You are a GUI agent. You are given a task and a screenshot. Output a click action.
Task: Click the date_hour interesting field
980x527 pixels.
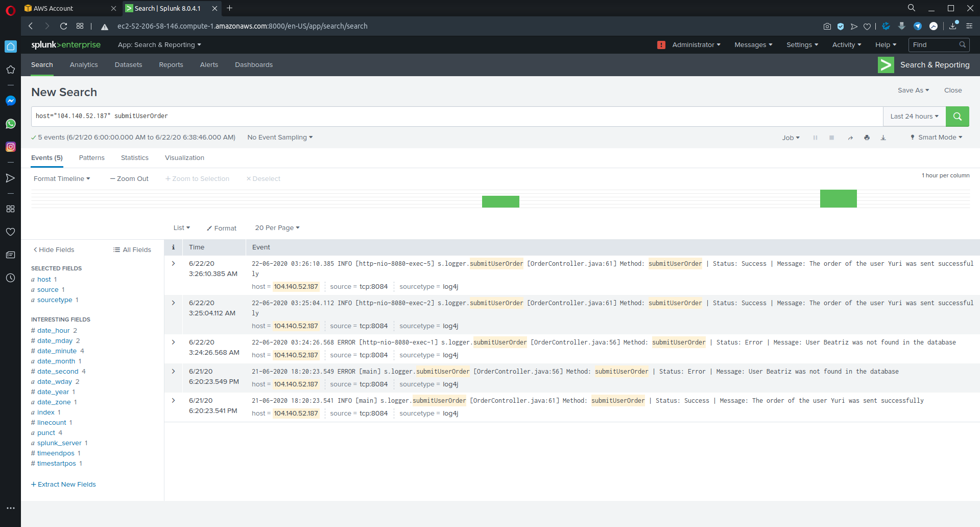[x=54, y=331]
